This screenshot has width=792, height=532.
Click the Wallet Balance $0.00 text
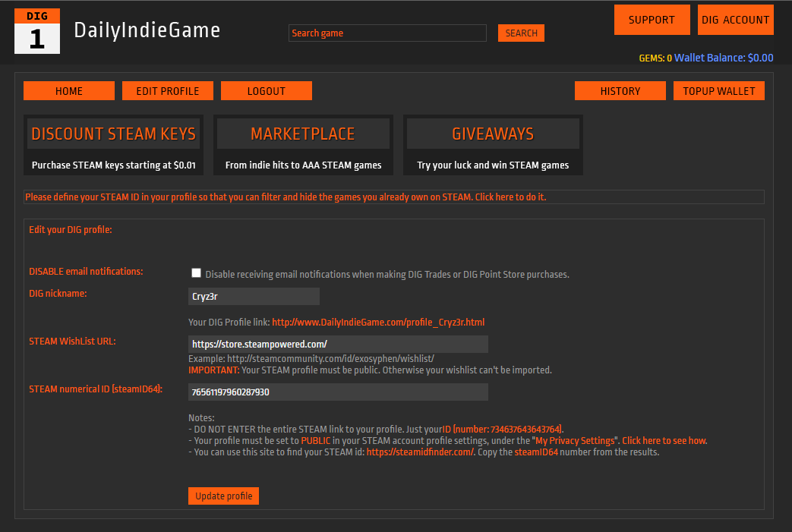click(x=724, y=58)
